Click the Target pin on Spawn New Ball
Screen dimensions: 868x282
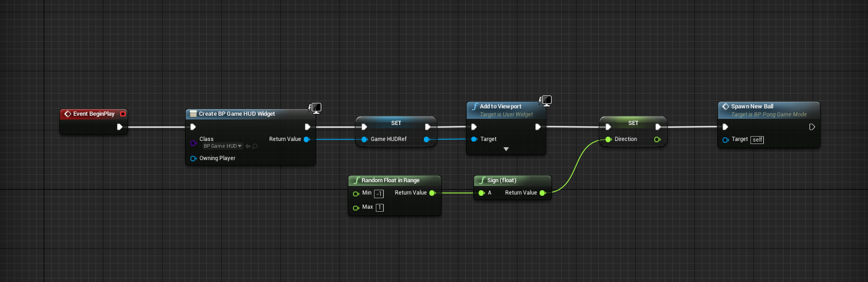pyautogui.click(x=727, y=140)
